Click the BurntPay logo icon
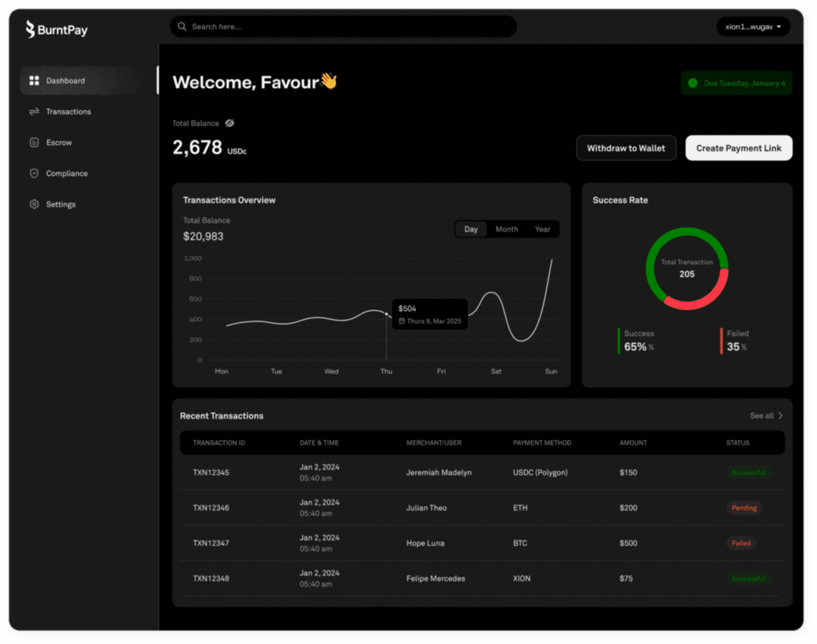The height and width of the screenshot is (644, 817). [30, 29]
